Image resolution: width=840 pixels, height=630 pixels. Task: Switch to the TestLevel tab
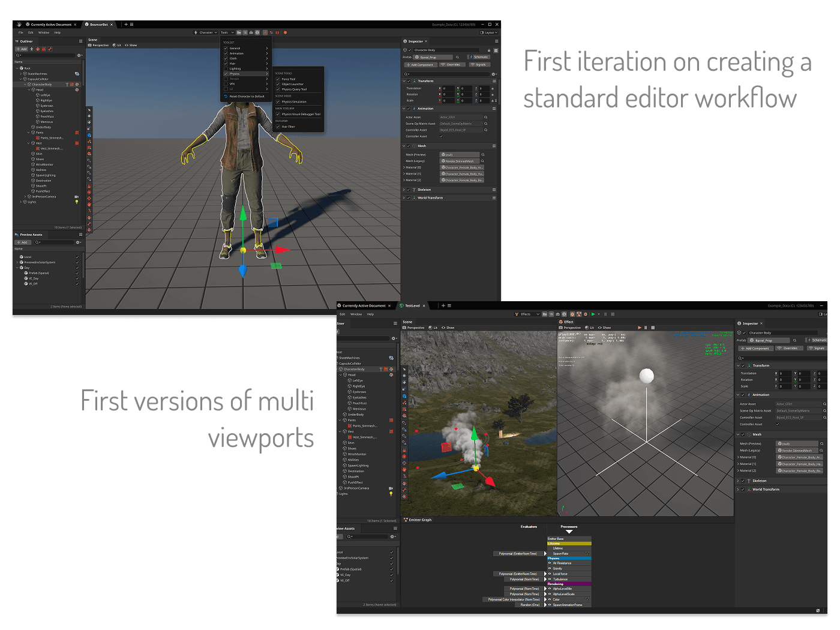pyautogui.click(x=413, y=305)
